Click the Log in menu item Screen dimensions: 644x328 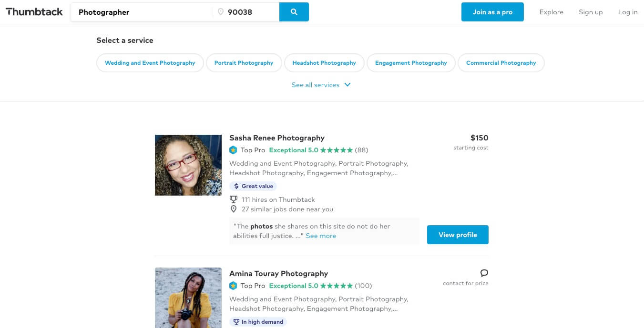pyautogui.click(x=628, y=12)
